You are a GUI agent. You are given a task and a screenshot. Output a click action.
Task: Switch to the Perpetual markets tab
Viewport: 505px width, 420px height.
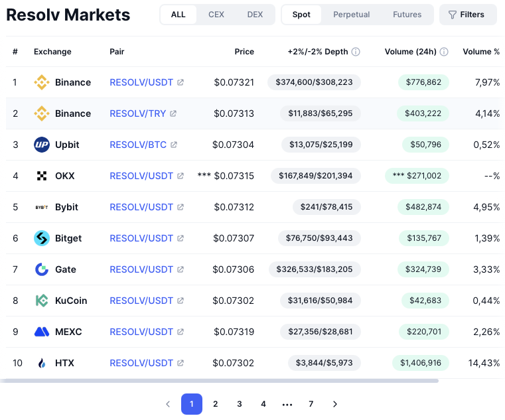tap(352, 15)
